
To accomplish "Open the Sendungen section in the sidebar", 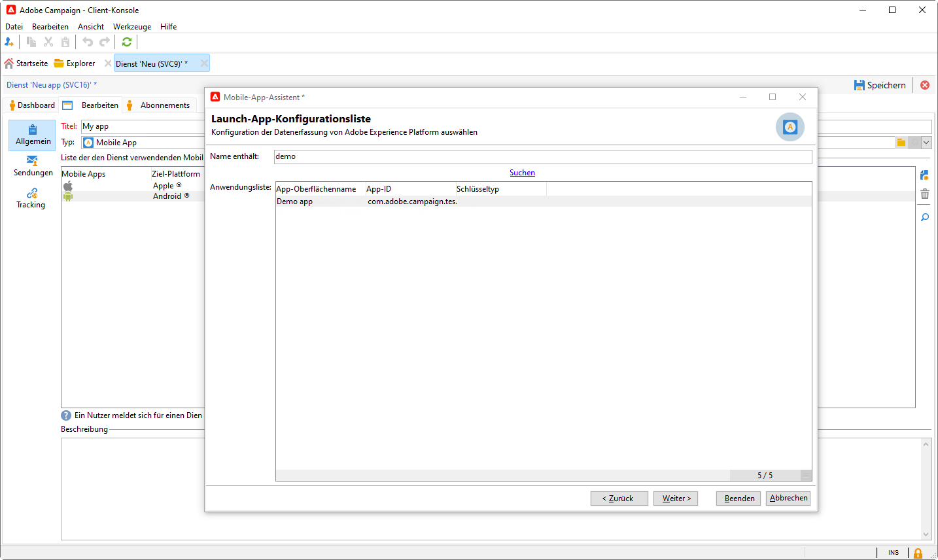I will tap(33, 166).
